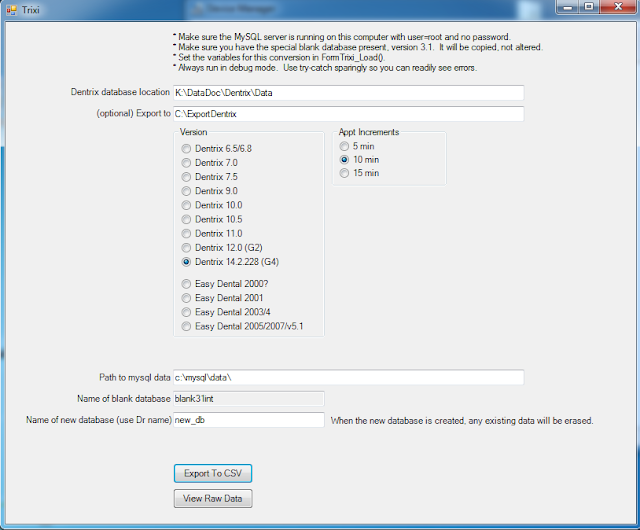
Task: Maximize the Trixi window
Action: (x=589, y=7)
